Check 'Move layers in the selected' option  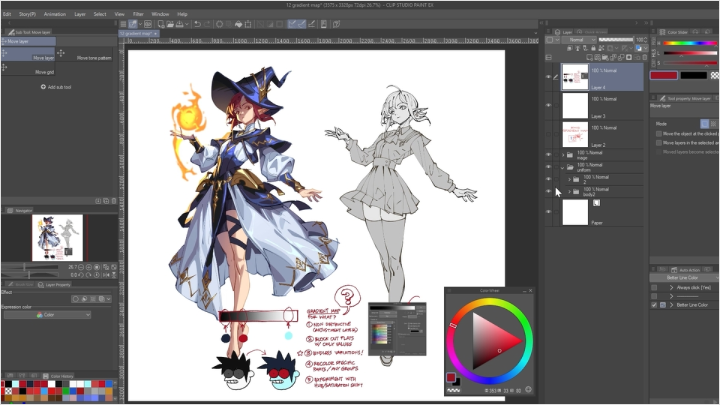point(659,143)
